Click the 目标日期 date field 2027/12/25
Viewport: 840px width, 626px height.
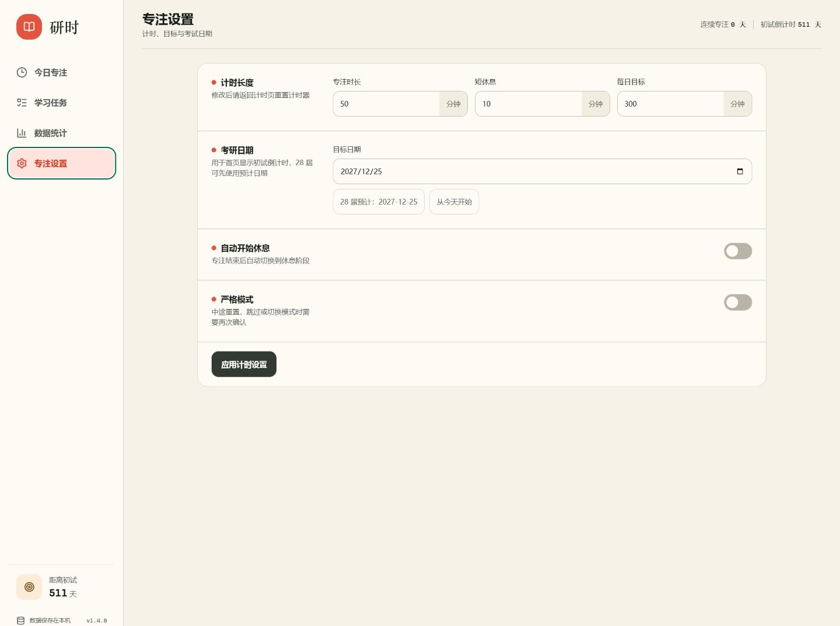point(542,171)
